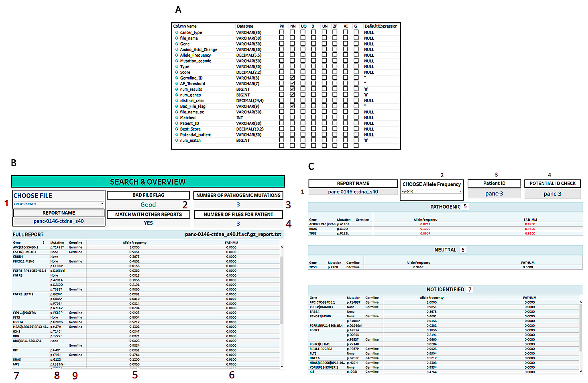The image size is (588, 383).
Task: Check PK checkbox for cancer_type row
Action: [281, 32]
